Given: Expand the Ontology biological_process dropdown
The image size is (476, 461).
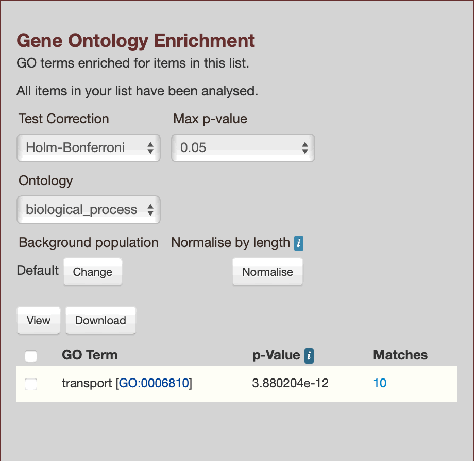Looking at the screenshot, I should [89, 210].
